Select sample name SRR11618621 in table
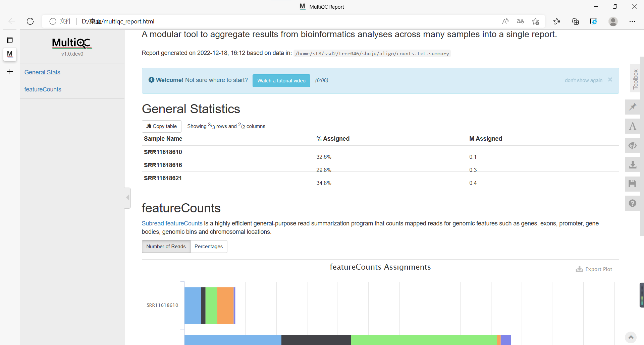 163,178
